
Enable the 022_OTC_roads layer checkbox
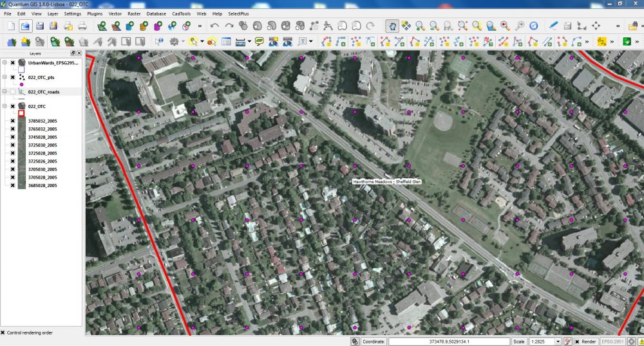pos(13,92)
